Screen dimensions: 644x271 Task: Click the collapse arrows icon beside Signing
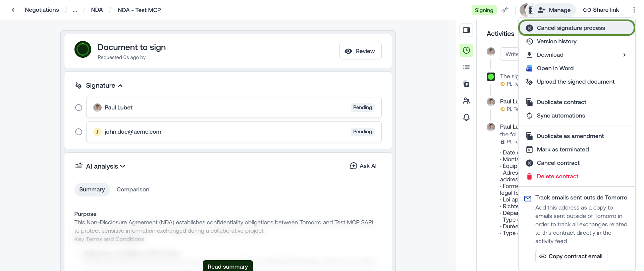click(505, 10)
